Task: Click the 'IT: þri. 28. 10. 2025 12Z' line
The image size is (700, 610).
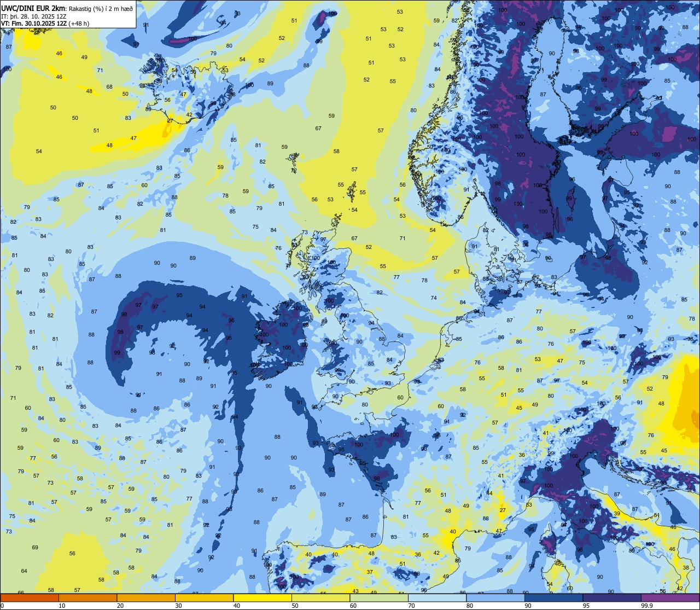Action: (x=33, y=16)
